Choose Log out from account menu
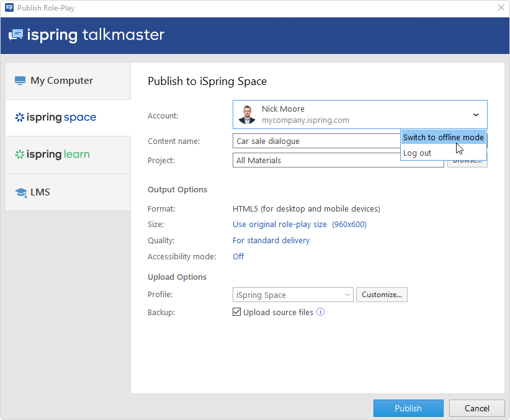The height and width of the screenshot is (420, 510). click(x=418, y=153)
